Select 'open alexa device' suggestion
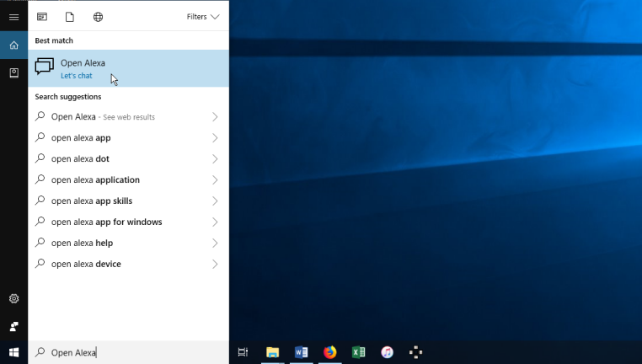 pos(129,264)
